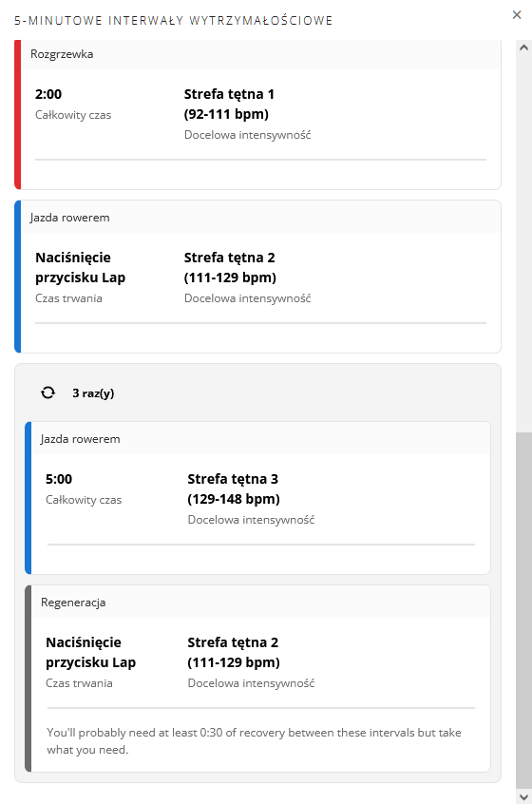
Task: Click the gray Regeneracja color bar
Action: click(28, 679)
